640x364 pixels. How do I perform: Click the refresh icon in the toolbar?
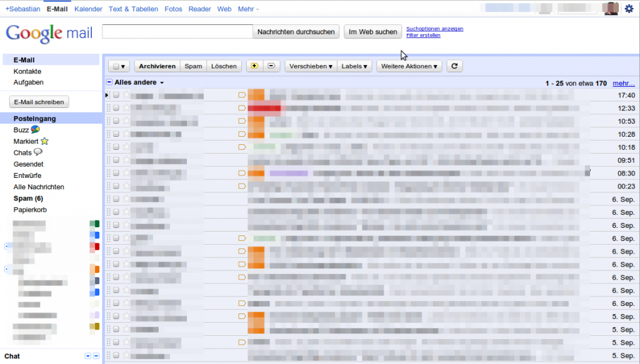[x=454, y=66]
